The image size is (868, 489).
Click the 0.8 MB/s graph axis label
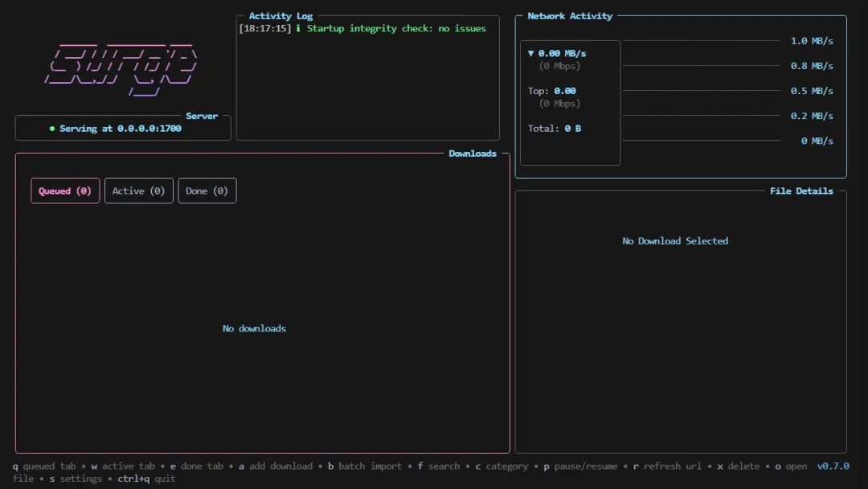pyautogui.click(x=812, y=66)
